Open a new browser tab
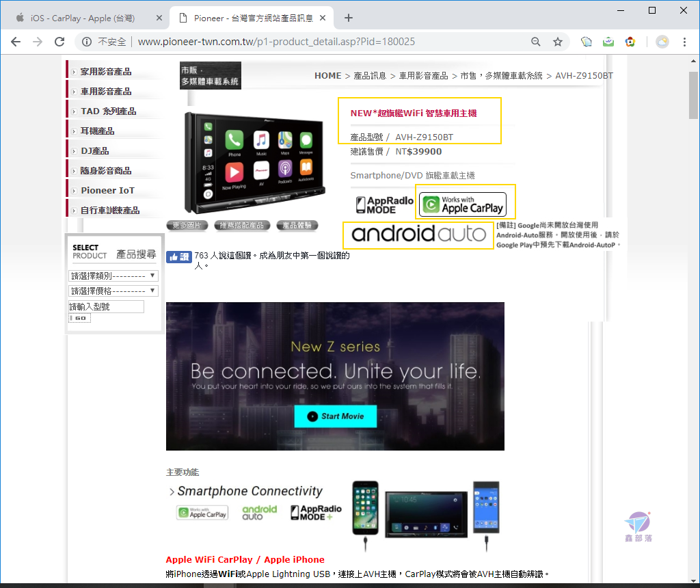Image resolution: width=700 pixels, height=588 pixels. point(349,18)
